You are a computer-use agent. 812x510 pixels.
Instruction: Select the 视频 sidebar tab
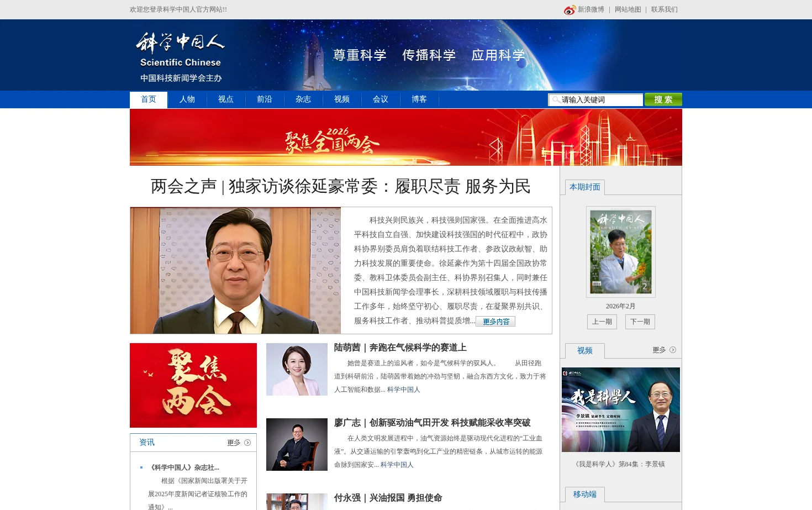click(585, 351)
